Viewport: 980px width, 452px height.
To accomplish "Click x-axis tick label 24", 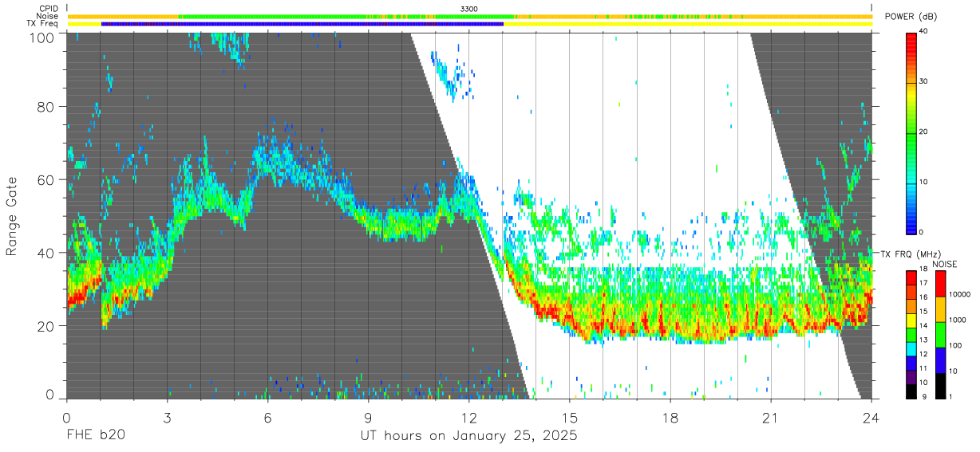I will (x=871, y=417).
